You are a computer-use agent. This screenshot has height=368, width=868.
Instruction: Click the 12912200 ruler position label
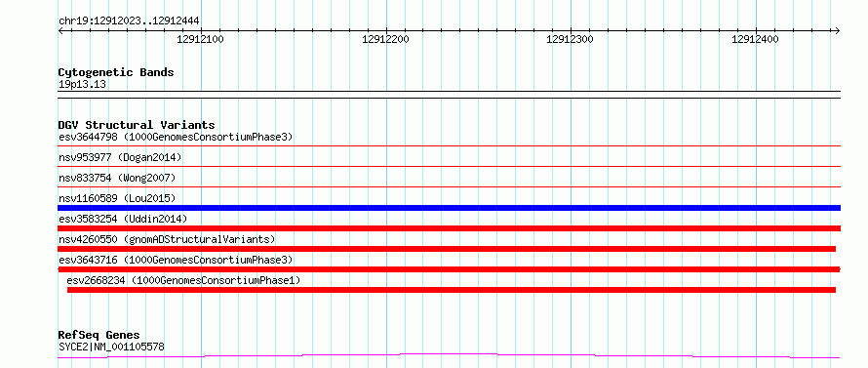pyautogui.click(x=385, y=39)
